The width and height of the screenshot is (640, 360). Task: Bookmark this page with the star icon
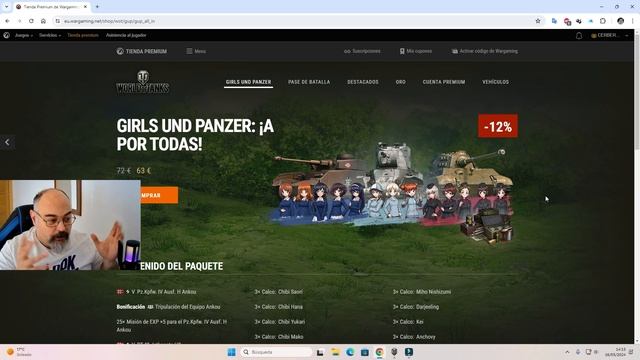[538, 21]
